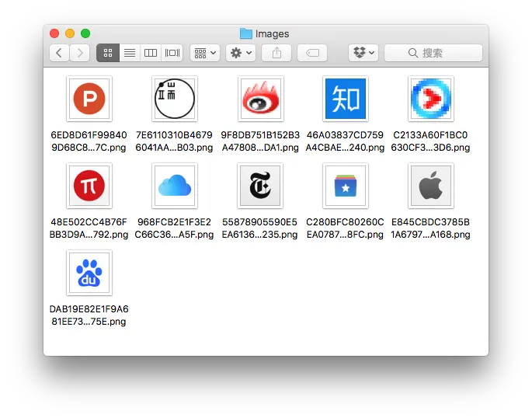Select the blue 知 Zhihu thumbnail
Screen dimensions: 532x418
click(346, 99)
